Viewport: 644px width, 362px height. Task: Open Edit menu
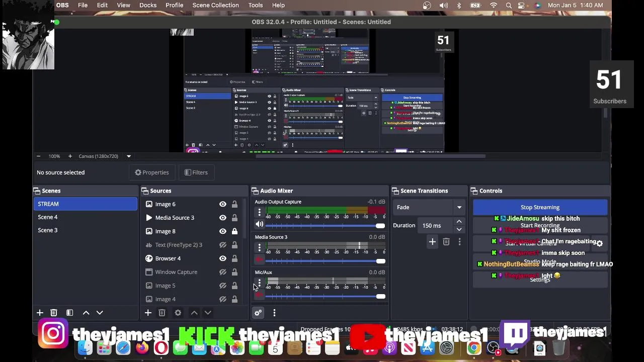pyautogui.click(x=102, y=5)
